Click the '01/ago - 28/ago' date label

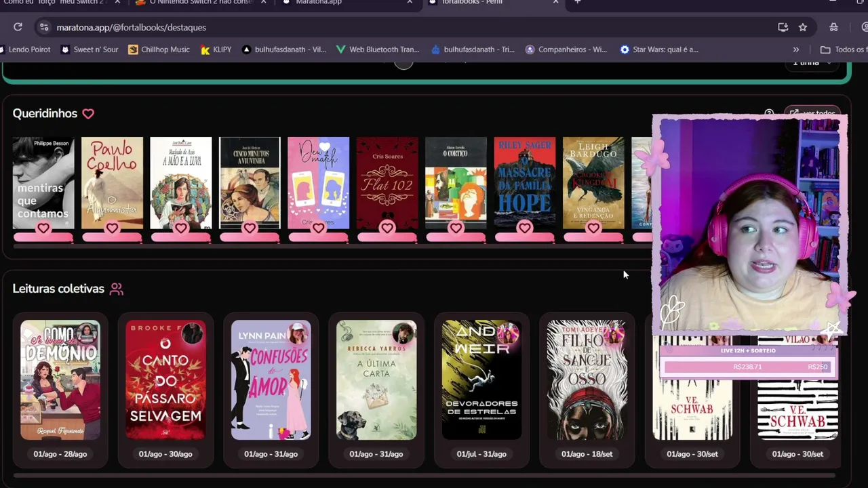click(x=60, y=454)
